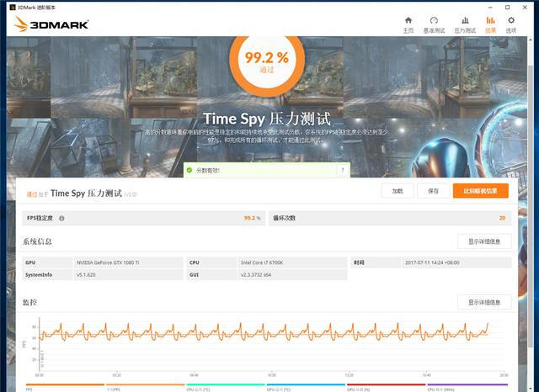This screenshot has width=539, height=392.
Task: Click the 循环次数 value '20'
Action: [x=502, y=218]
